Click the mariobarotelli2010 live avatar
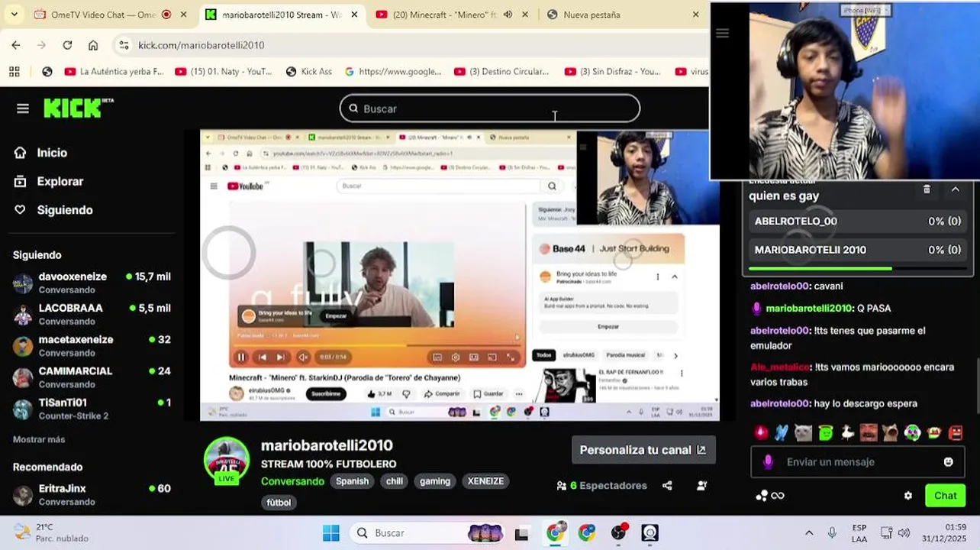Viewport: 980px width, 550px height. 227,461
